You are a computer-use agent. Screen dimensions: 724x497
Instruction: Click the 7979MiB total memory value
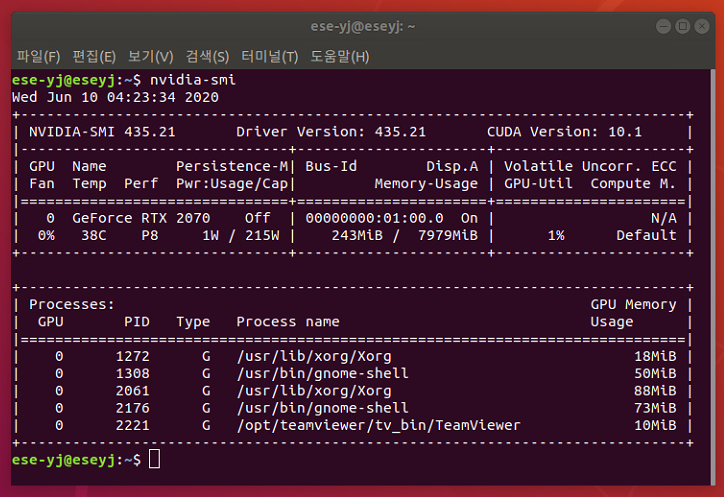(448, 236)
